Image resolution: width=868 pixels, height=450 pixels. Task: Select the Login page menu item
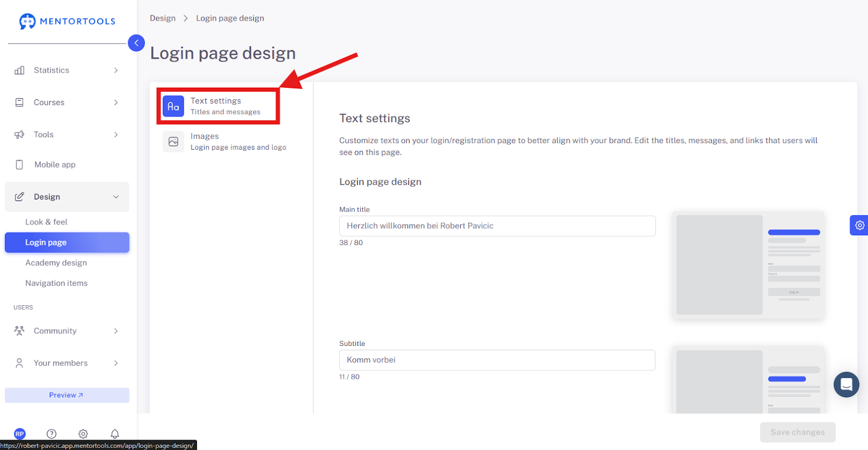point(67,242)
